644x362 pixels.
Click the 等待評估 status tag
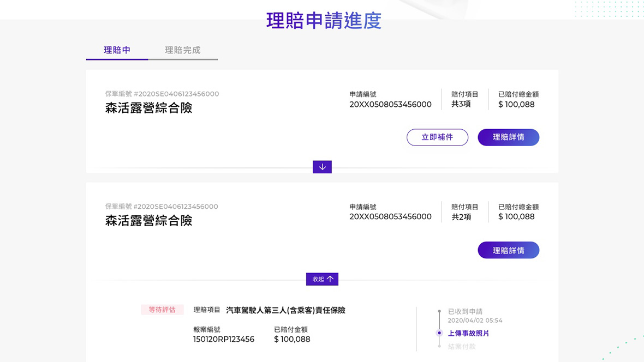[162, 310]
